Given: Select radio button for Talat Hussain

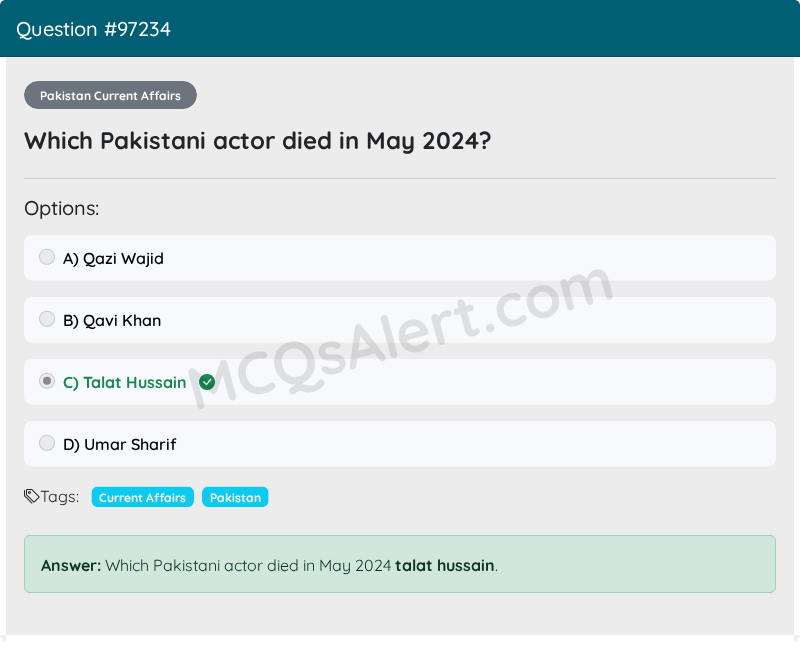Looking at the screenshot, I should pyautogui.click(x=47, y=381).
